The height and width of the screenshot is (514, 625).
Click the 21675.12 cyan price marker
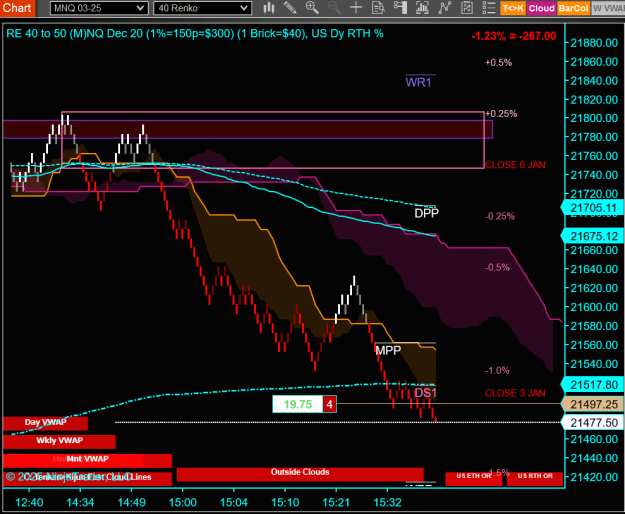(593, 236)
